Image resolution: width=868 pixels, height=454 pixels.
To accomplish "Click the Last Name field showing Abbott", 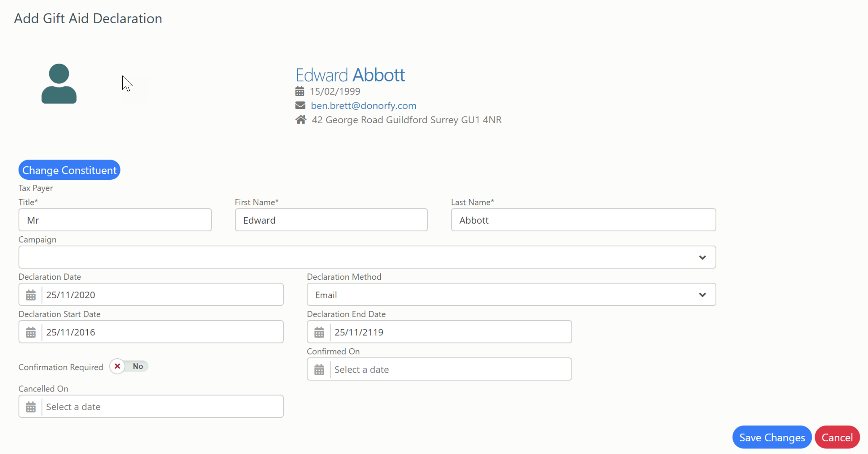I will (583, 220).
